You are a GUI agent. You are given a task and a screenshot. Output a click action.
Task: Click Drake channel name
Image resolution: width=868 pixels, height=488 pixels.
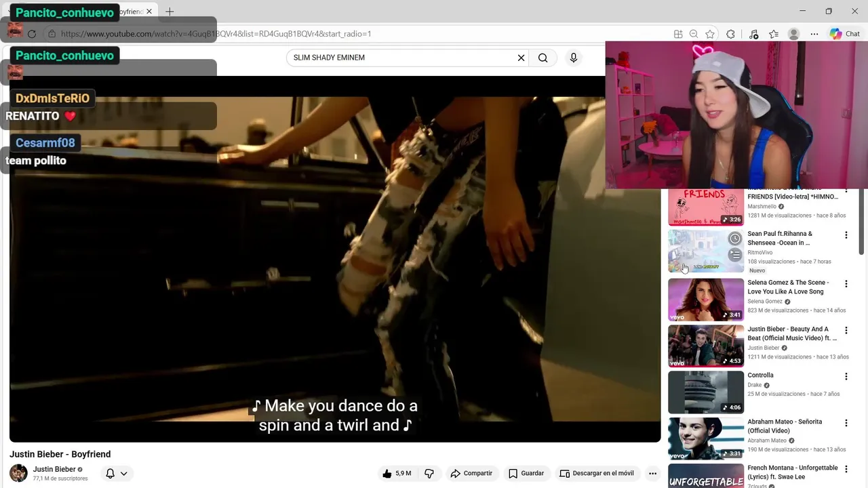coord(755,385)
